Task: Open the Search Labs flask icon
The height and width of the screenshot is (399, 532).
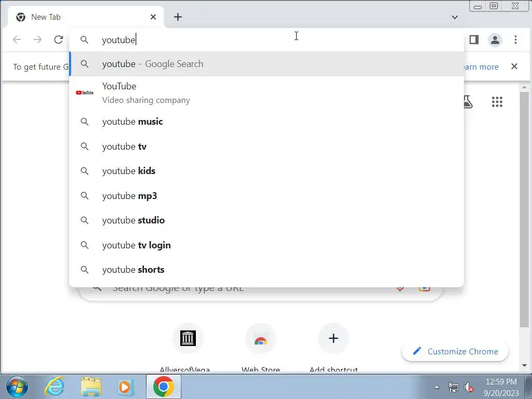Action: coord(468,102)
